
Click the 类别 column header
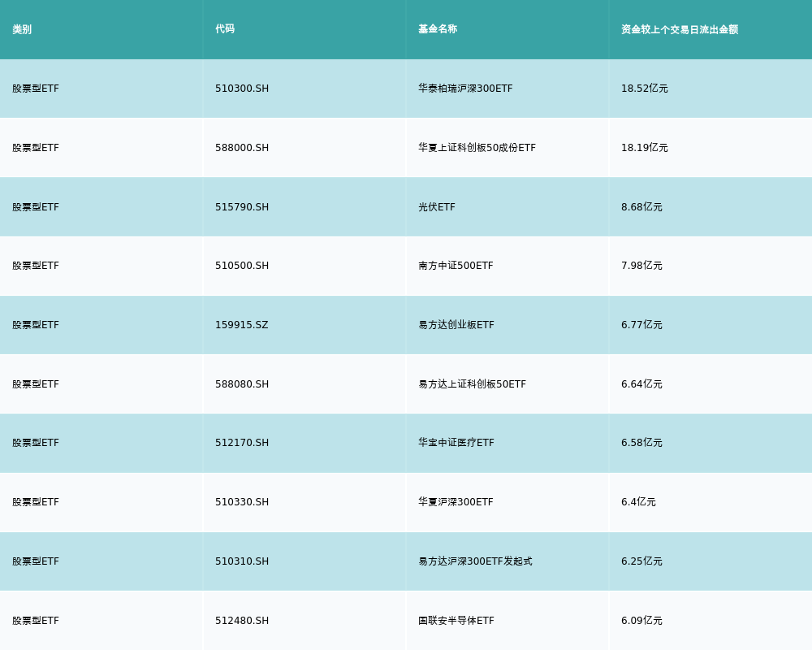(22, 29)
